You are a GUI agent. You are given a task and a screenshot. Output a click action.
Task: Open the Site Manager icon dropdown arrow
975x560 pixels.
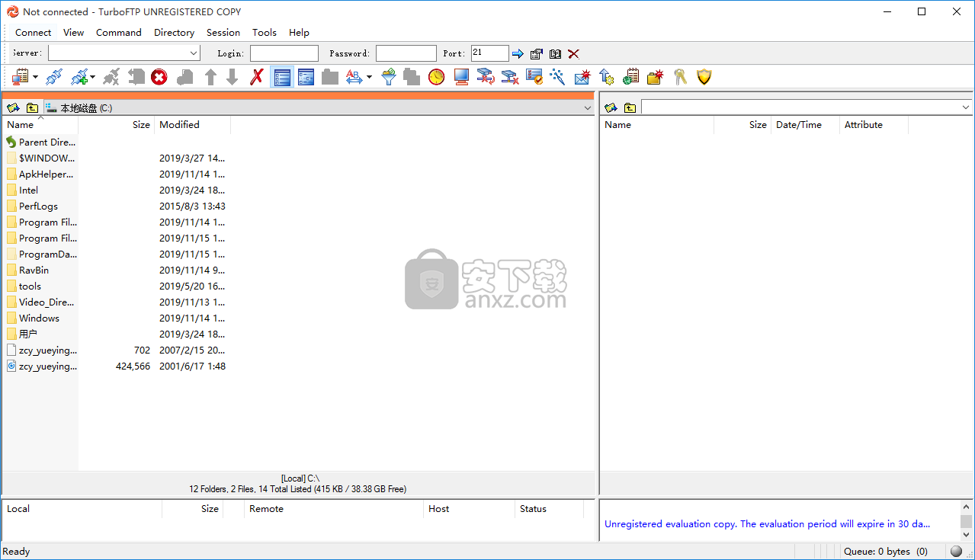(34, 77)
